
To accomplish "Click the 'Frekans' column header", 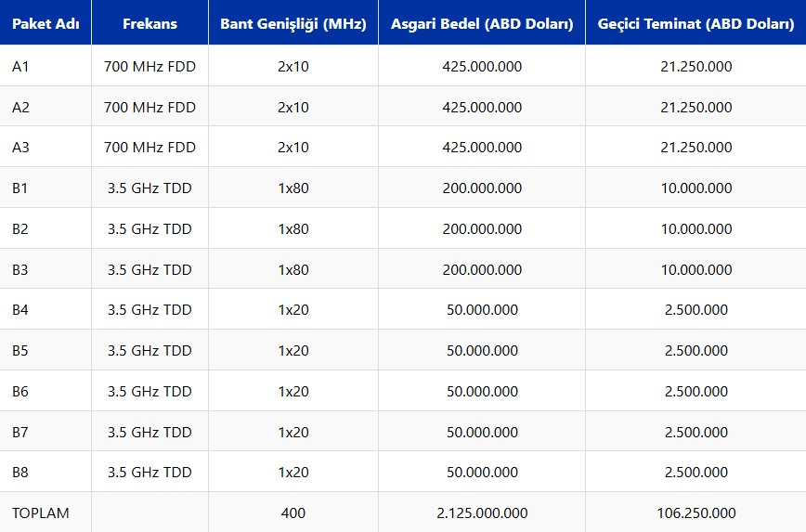I will point(149,24).
